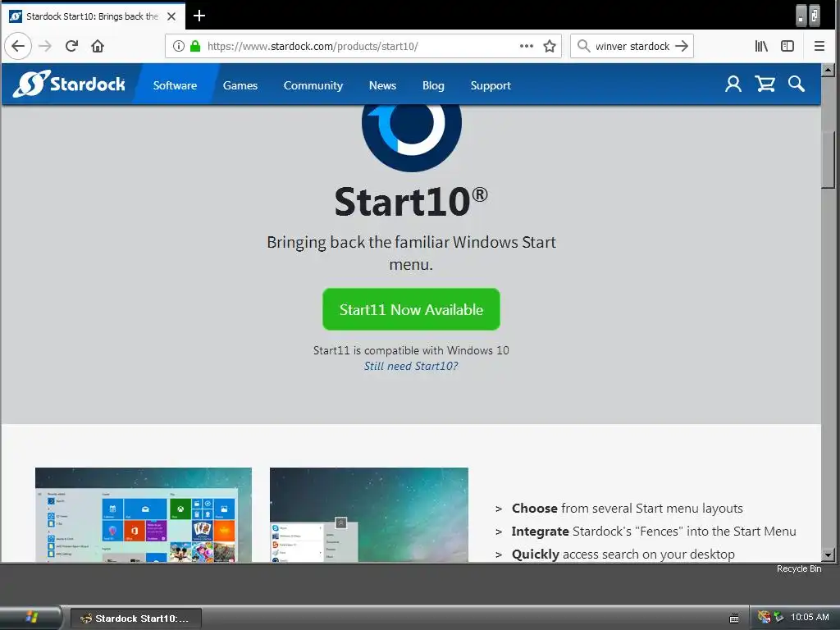Reload the current page
Viewport: 840px width, 630px height.
(x=71, y=46)
